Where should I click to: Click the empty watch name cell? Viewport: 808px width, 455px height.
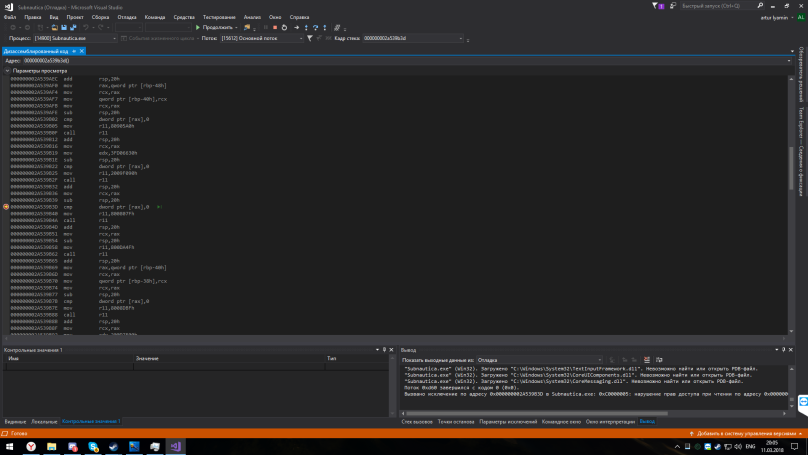tap(70, 366)
